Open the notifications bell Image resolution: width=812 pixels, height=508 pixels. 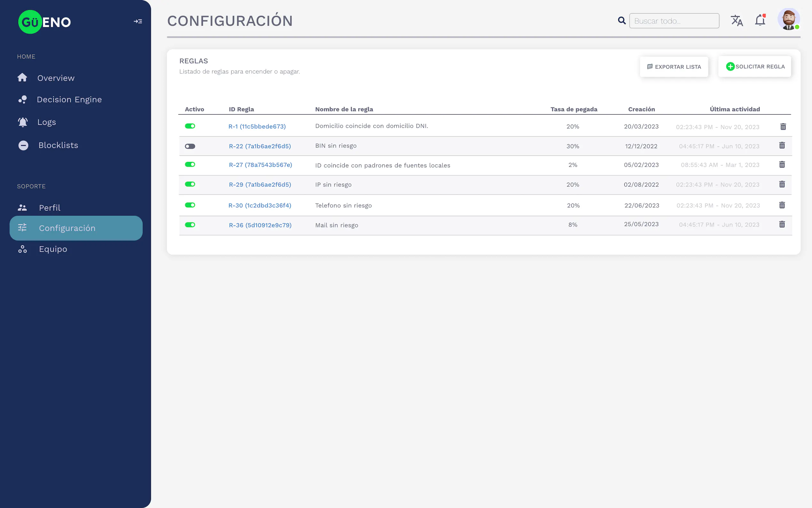tap(760, 21)
